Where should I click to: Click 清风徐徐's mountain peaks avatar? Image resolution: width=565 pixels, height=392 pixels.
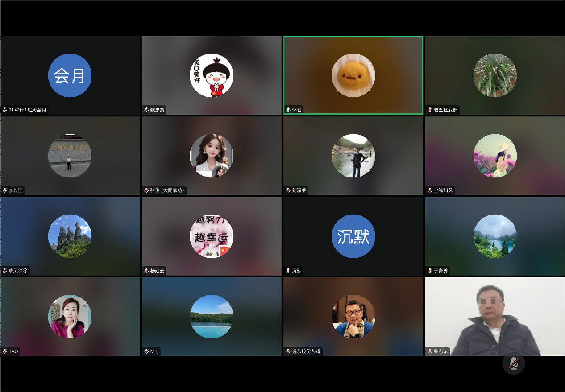[70, 236]
